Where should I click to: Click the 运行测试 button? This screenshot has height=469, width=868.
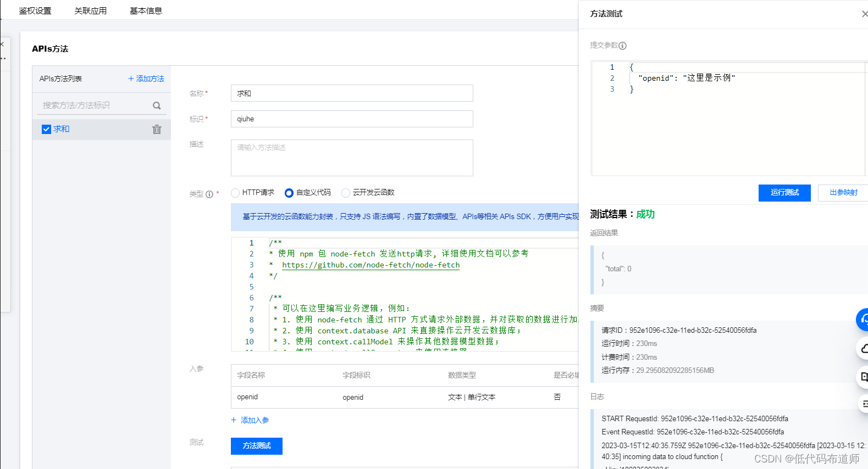tap(784, 193)
